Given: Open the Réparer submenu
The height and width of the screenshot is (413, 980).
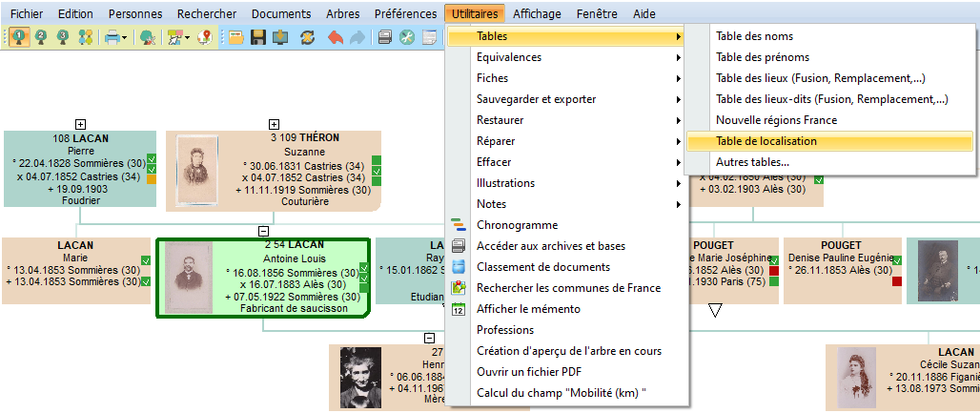Looking at the screenshot, I should coord(567,141).
